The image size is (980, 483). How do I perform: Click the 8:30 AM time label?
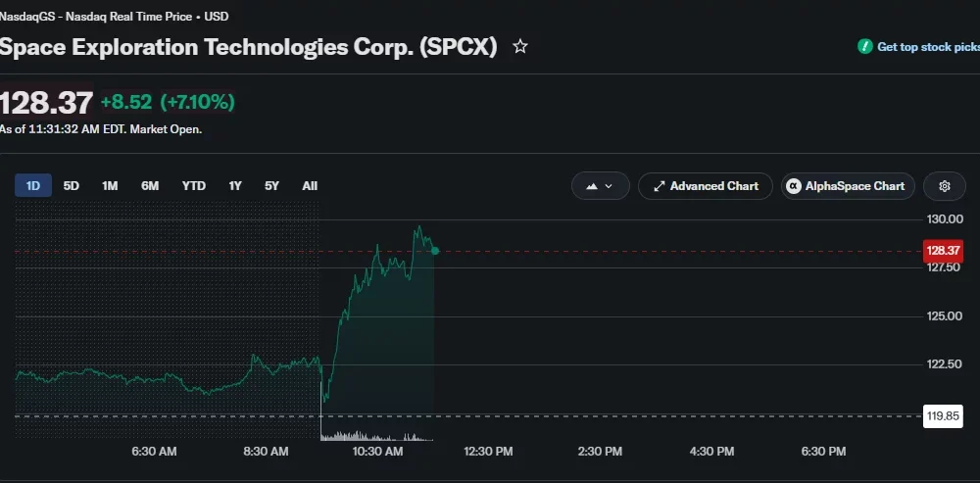tap(266, 451)
